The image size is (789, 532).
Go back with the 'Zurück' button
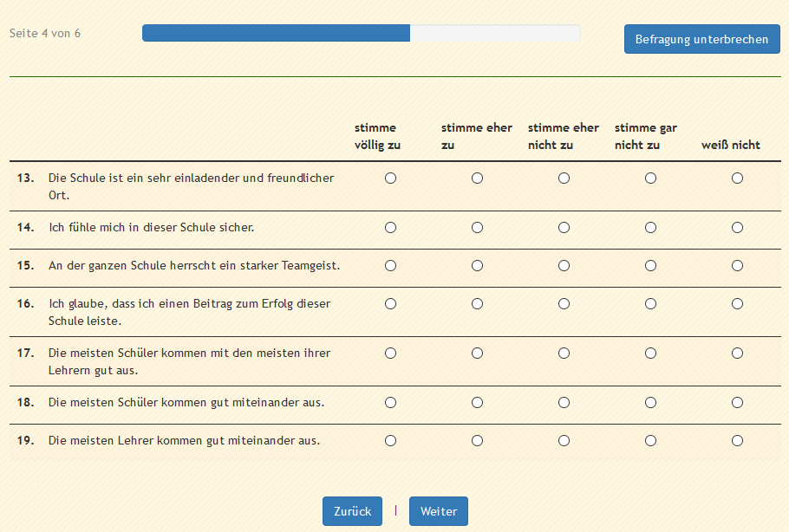click(352, 511)
